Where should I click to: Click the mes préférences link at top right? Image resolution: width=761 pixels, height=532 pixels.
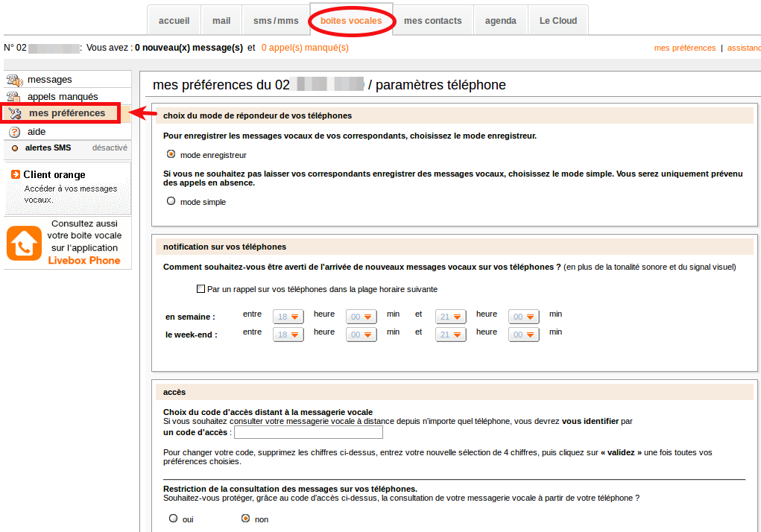click(684, 48)
